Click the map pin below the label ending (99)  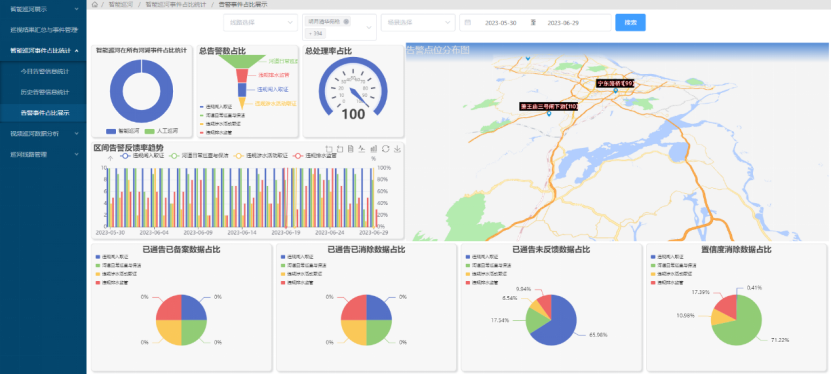coord(615,91)
